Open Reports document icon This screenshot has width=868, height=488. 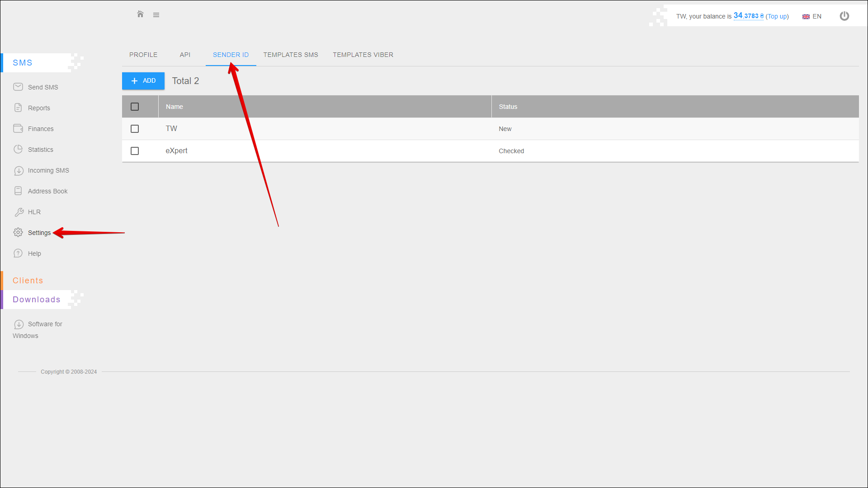(x=18, y=108)
